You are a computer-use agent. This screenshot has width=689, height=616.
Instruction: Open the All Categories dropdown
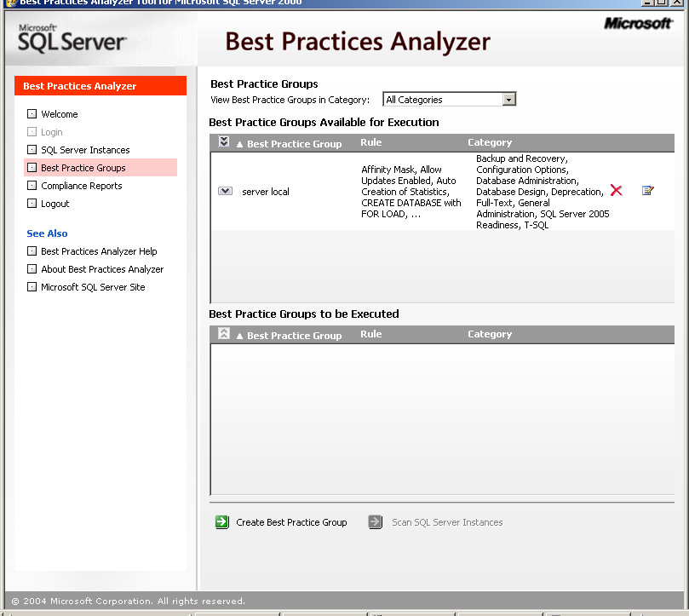click(508, 100)
